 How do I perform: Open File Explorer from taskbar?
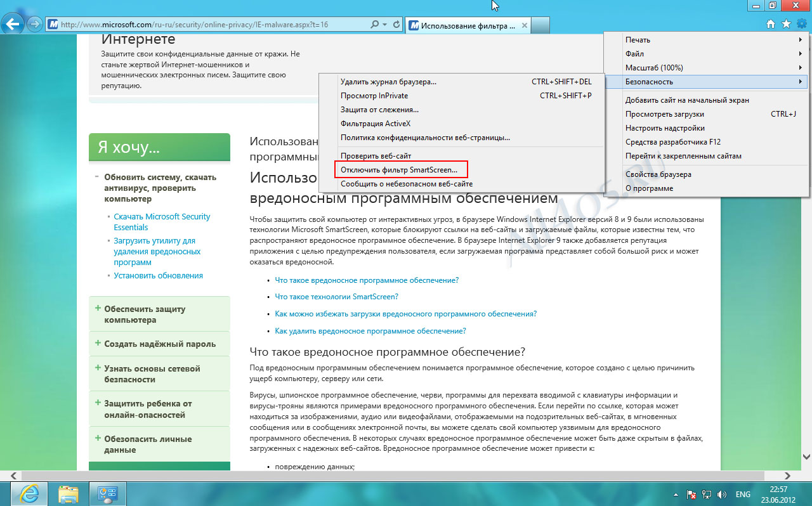point(68,493)
